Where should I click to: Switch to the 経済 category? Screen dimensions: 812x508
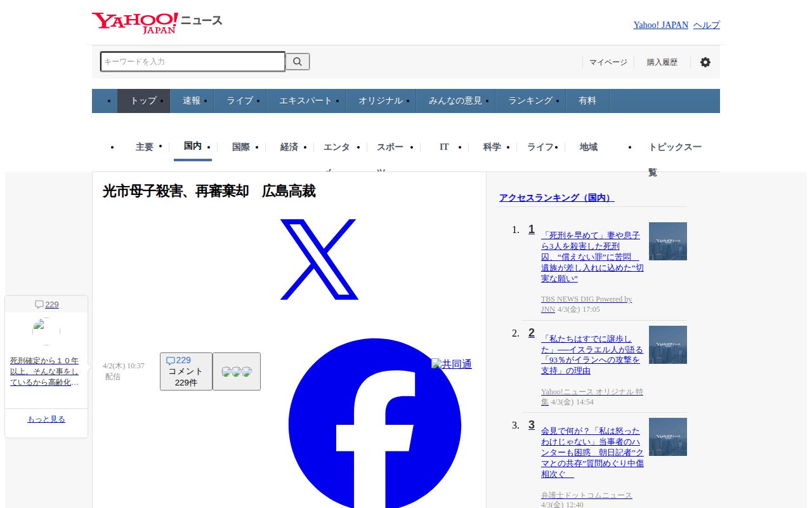point(289,147)
